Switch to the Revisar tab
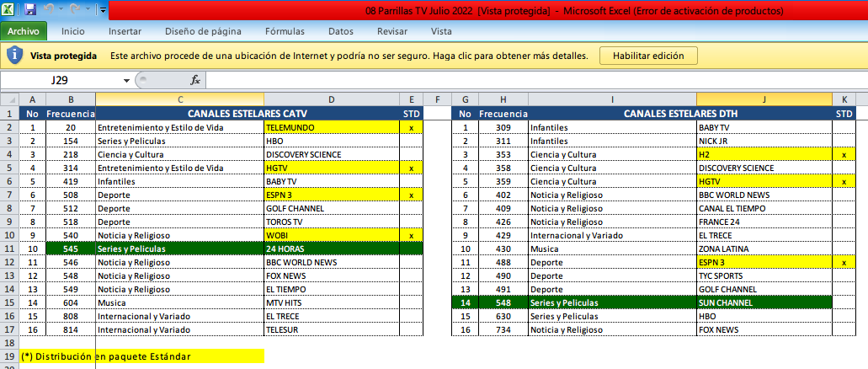Viewport: 868px width, 369px height. tap(392, 31)
